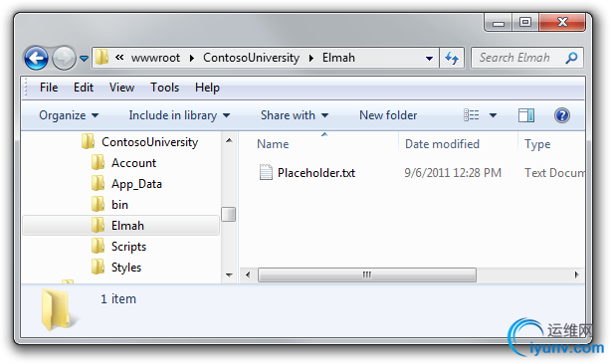The height and width of the screenshot is (364, 610).
Task: Click the Change your view icon
Action: tap(472, 115)
